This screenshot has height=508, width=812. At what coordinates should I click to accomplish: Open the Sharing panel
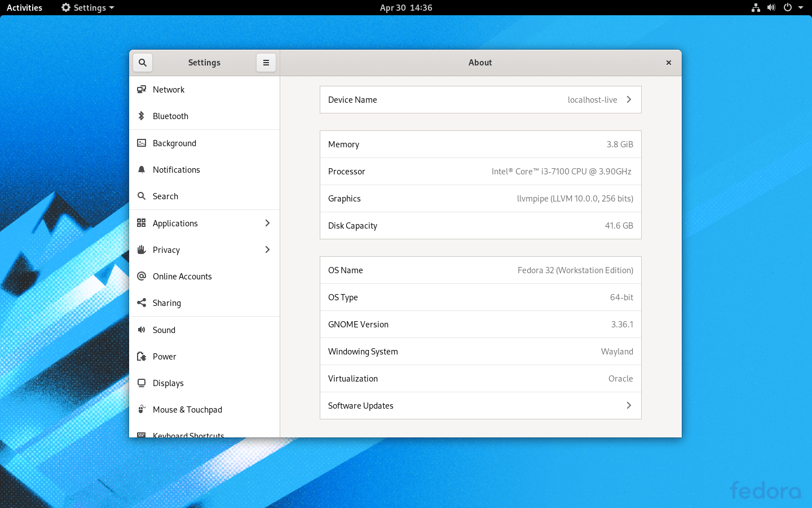[x=205, y=303]
